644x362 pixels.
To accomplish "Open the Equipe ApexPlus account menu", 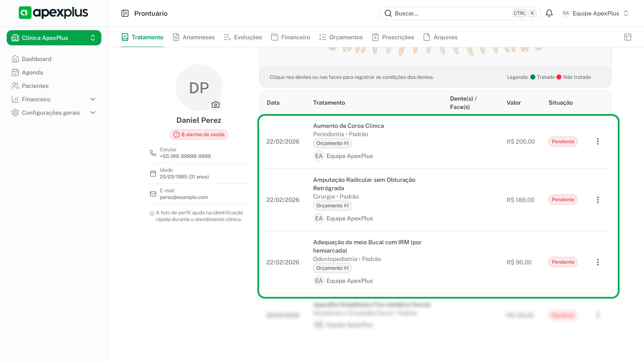I will coord(595,13).
